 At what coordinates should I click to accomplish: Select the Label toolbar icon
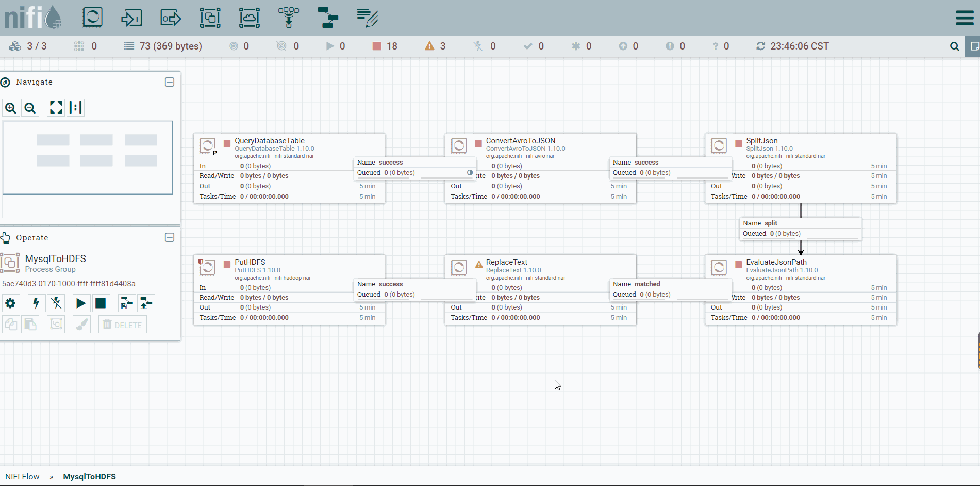[x=367, y=18]
